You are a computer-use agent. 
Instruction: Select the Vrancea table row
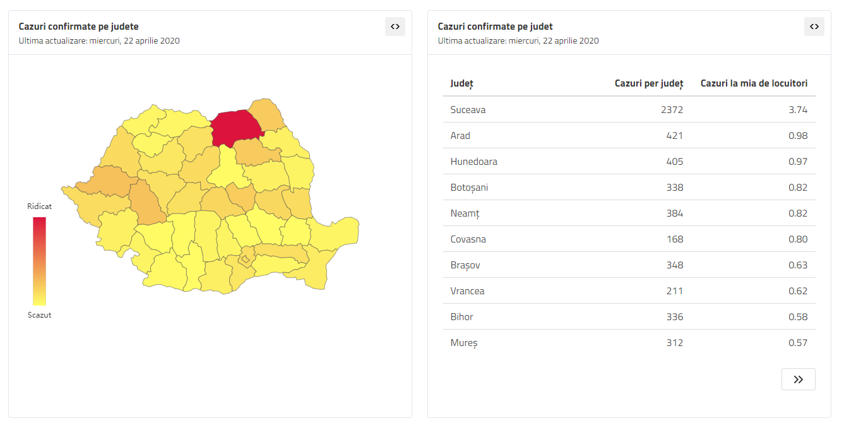[x=629, y=291]
